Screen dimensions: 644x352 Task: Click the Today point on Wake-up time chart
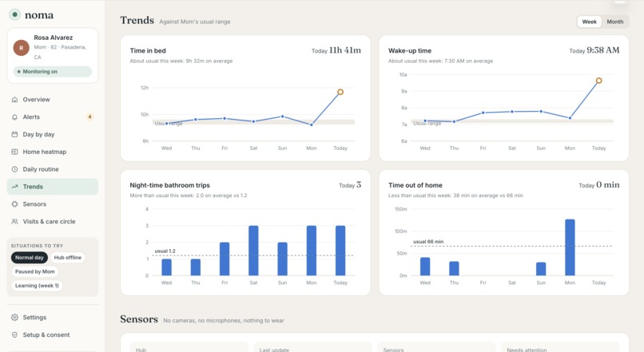pos(598,81)
